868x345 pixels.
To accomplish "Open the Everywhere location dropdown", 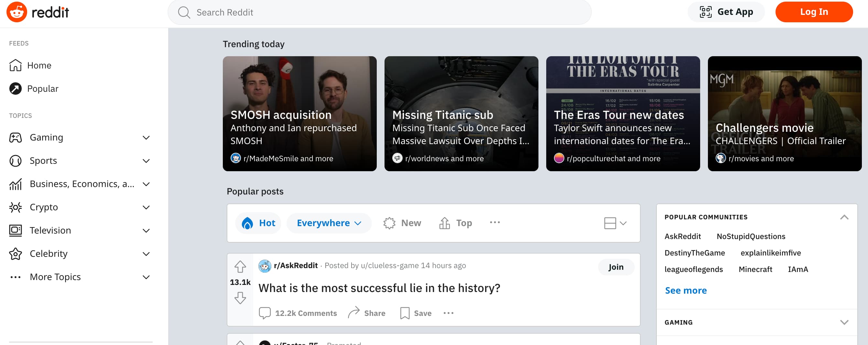I will pos(329,223).
